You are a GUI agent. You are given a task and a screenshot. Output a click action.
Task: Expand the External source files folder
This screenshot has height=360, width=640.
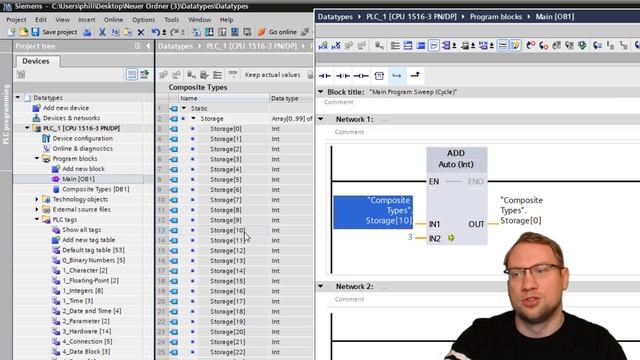37,209
